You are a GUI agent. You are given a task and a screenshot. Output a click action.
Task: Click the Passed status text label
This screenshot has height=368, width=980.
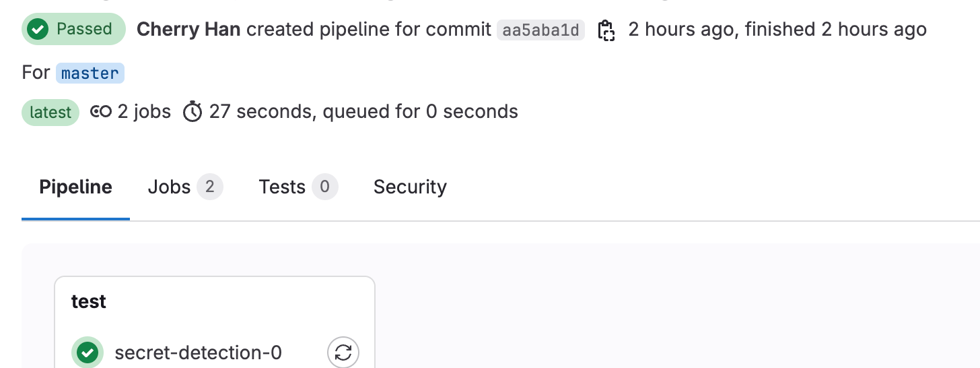pyautogui.click(x=84, y=30)
